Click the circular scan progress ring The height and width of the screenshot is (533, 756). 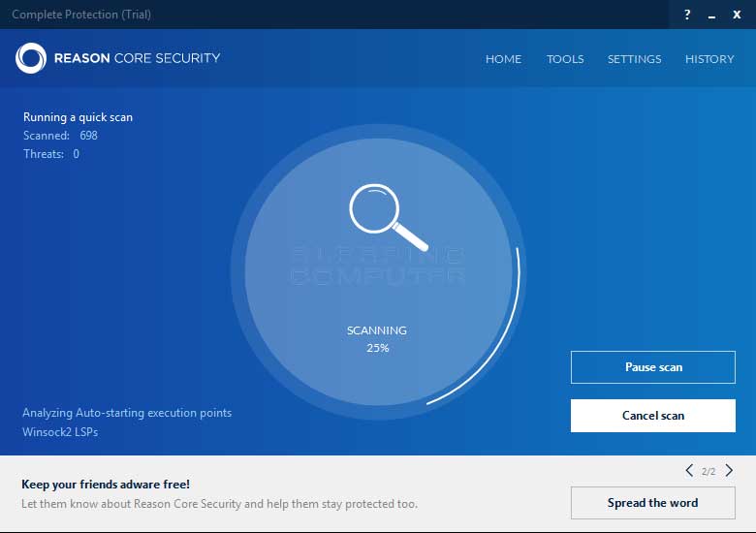tap(378, 271)
